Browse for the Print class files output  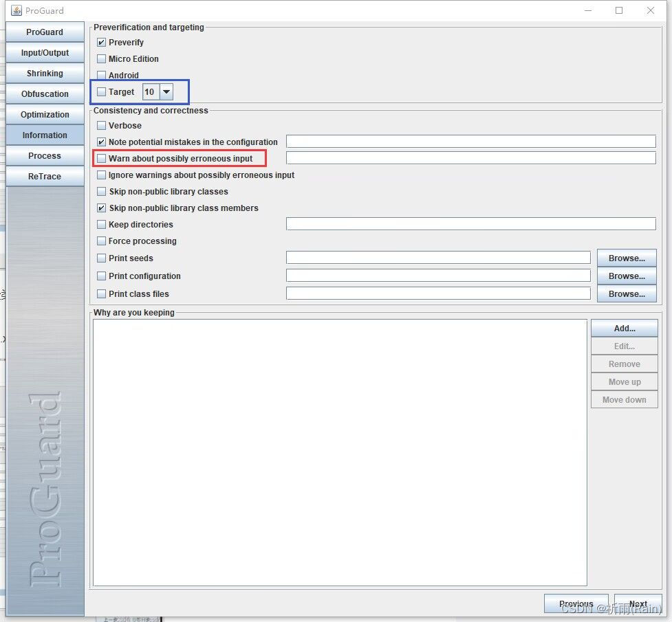pyautogui.click(x=627, y=294)
